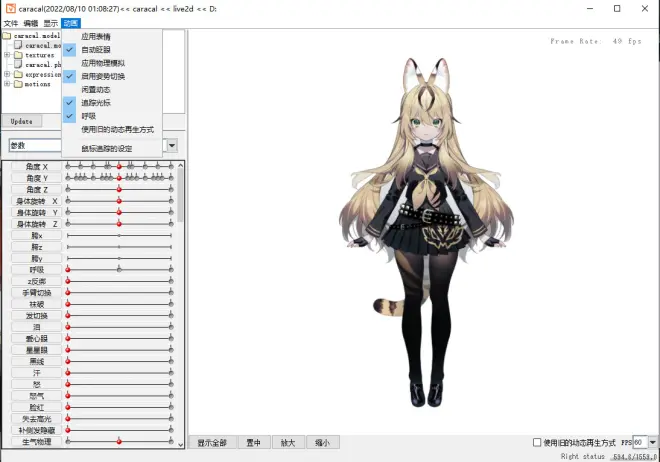The height and width of the screenshot is (462, 660).
Task: Click the 放大 zoom-in button
Action: pos(288,443)
